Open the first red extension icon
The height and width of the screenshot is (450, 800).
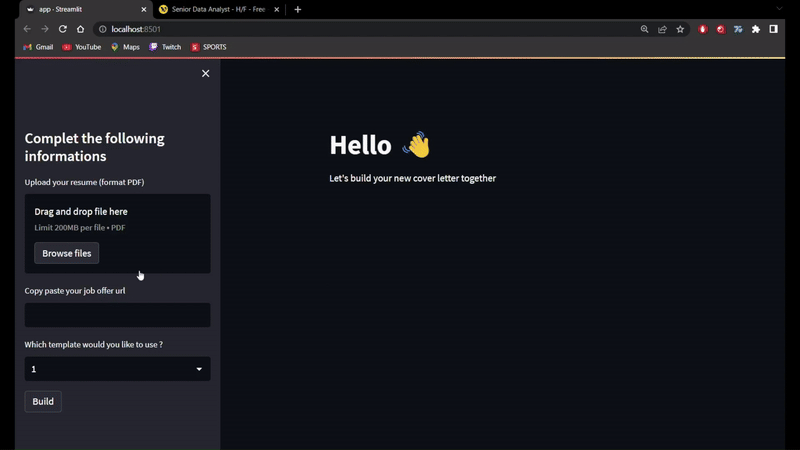[703, 29]
